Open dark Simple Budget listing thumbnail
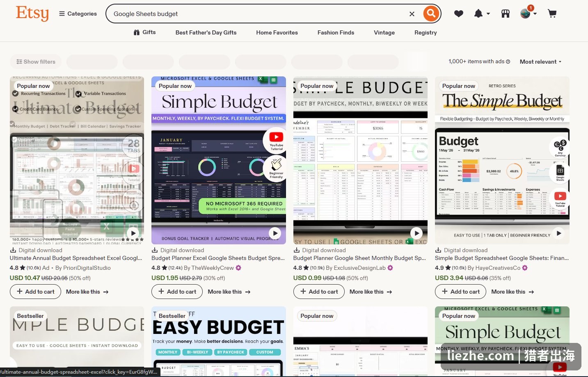 click(x=219, y=161)
